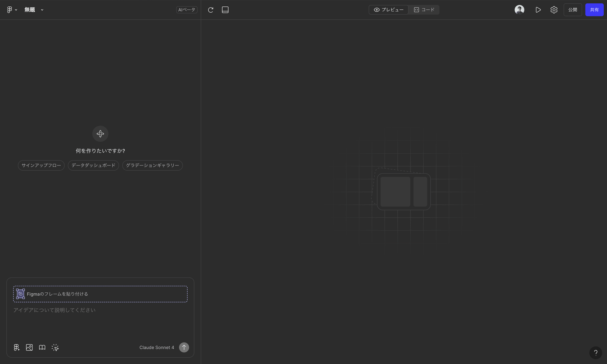Open the Claude Sonnet 4 model selector
607x364 pixels.
click(x=157, y=348)
